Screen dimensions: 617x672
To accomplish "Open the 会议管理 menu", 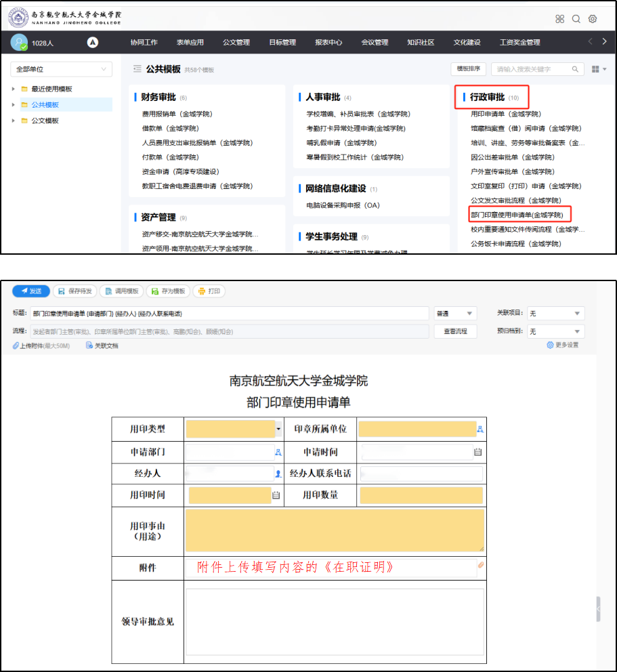I will pyautogui.click(x=375, y=42).
